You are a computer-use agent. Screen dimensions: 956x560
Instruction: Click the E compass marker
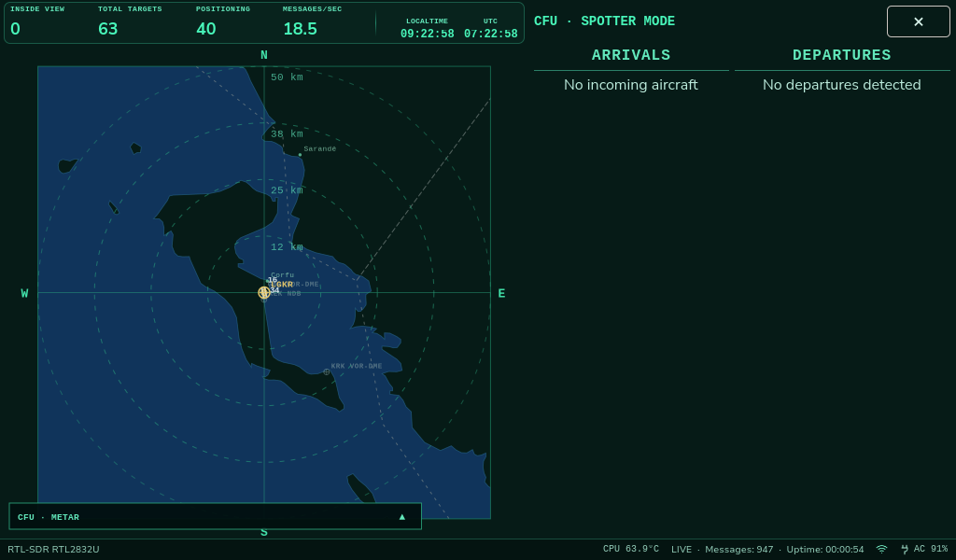click(501, 293)
